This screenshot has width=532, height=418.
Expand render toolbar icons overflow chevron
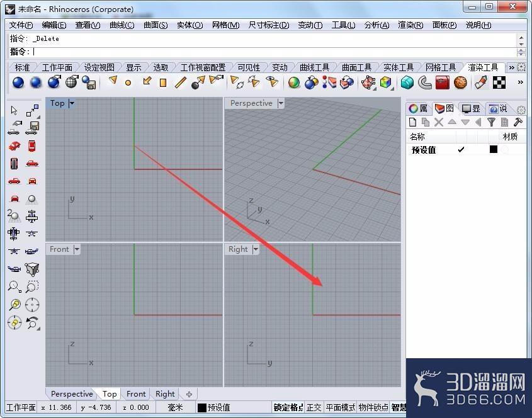[x=520, y=82]
